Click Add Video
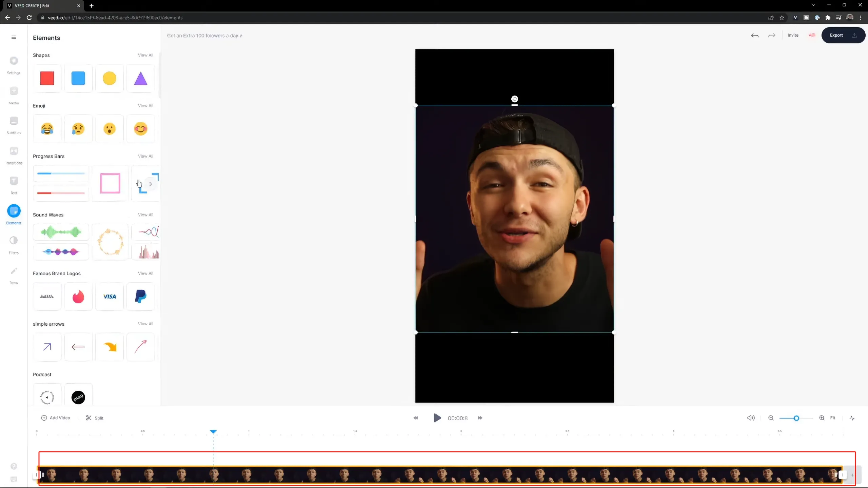 tap(56, 418)
